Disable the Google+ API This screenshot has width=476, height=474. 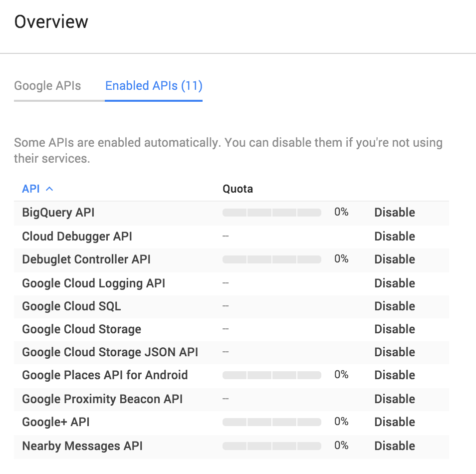(x=395, y=422)
